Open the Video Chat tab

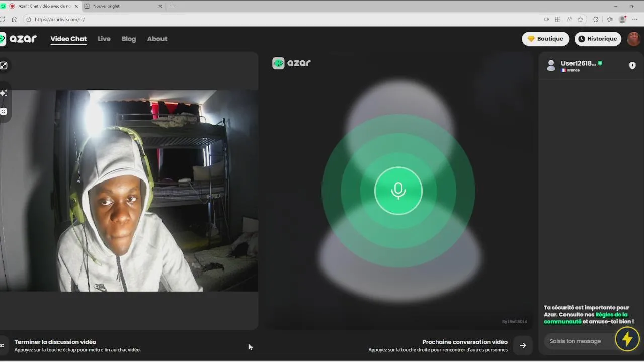coord(68,39)
